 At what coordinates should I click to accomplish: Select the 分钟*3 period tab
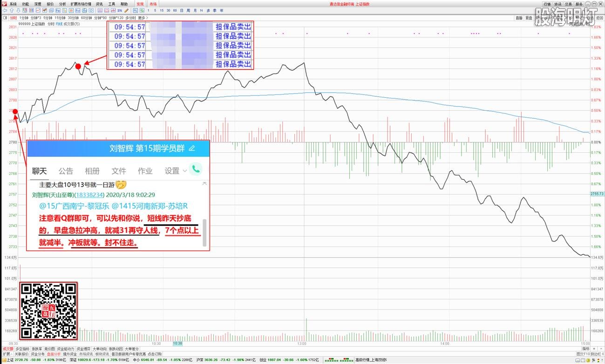point(36,18)
